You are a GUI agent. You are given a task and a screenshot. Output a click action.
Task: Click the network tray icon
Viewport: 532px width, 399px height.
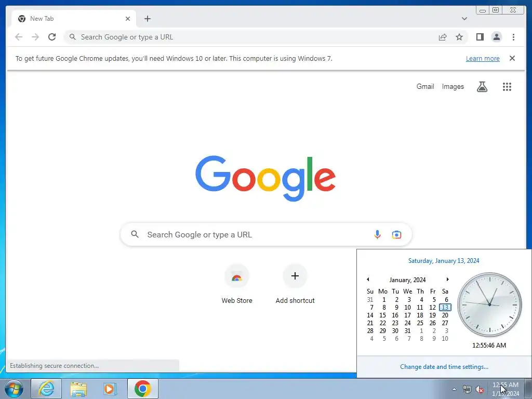pos(467,390)
